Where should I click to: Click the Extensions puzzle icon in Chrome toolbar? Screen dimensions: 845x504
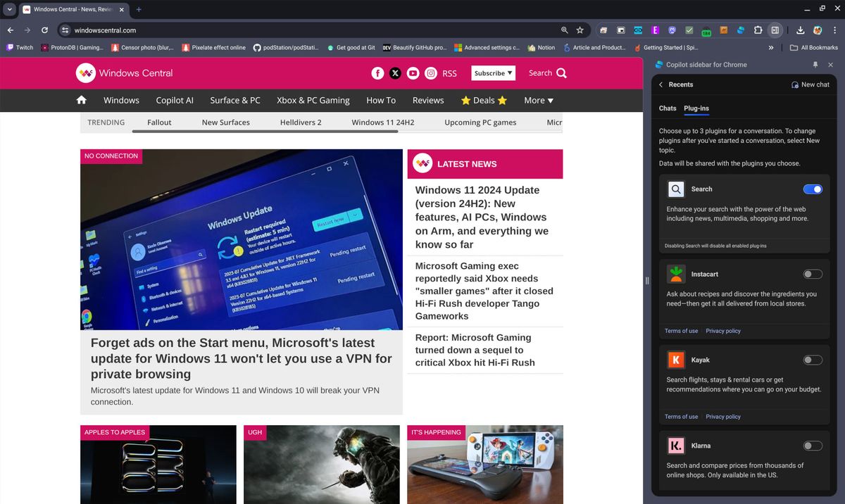758,30
